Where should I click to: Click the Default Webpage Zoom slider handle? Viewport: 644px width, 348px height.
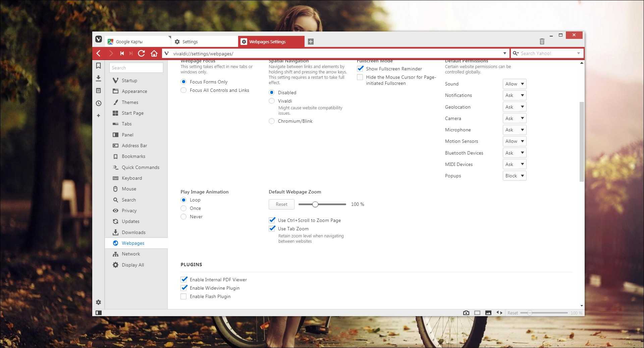[315, 204]
